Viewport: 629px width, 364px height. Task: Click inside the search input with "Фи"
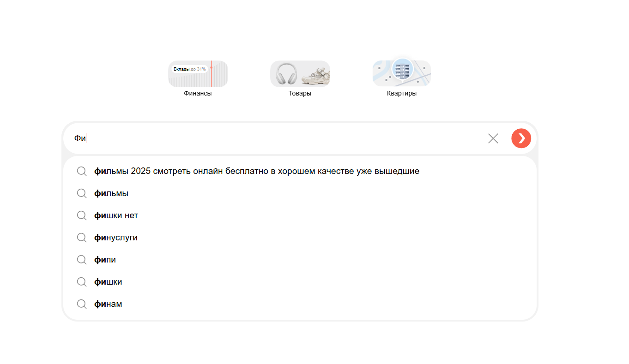pos(277,138)
